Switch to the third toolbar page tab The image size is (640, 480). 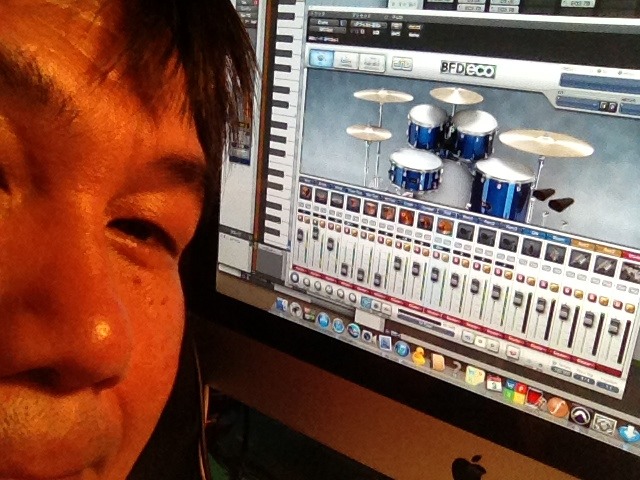372,63
